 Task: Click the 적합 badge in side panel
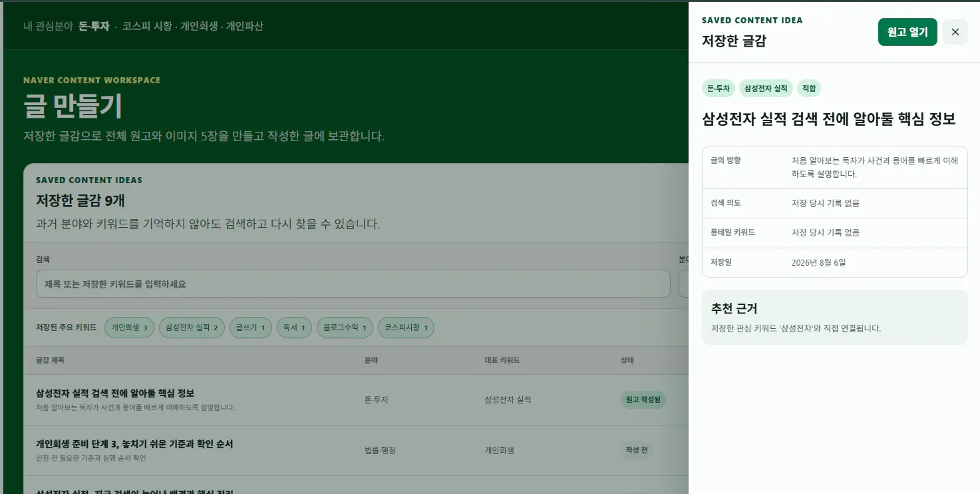[809, 88]
